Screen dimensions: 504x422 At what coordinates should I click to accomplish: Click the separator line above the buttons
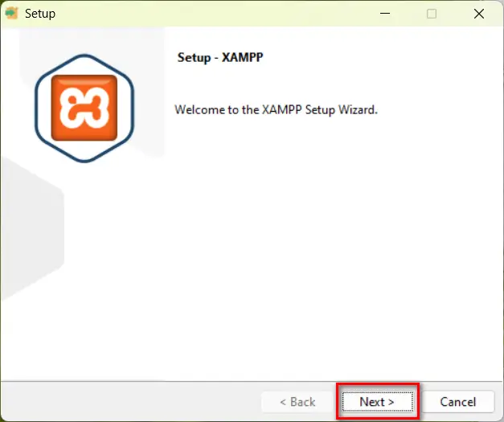(x=252, y=379)
